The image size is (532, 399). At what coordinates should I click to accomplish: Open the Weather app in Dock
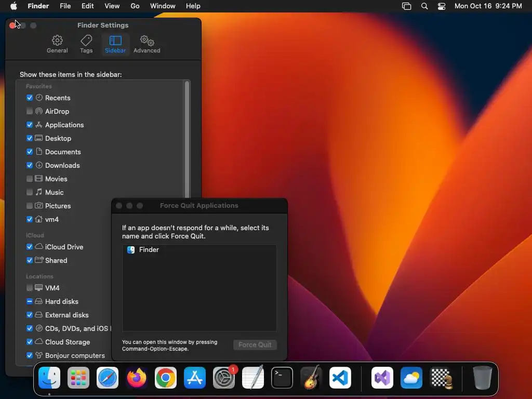click(x=411, y=378)
